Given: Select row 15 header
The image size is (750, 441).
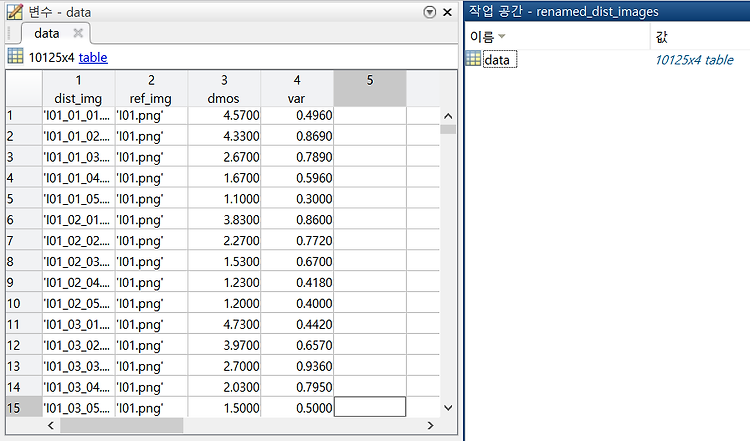Looking at the screenshot, I should 24,408.
